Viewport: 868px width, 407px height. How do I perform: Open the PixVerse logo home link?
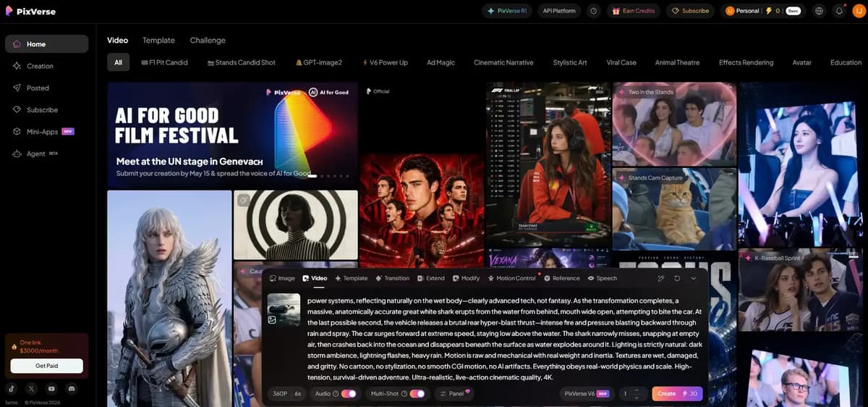click(x=30, y=12)
